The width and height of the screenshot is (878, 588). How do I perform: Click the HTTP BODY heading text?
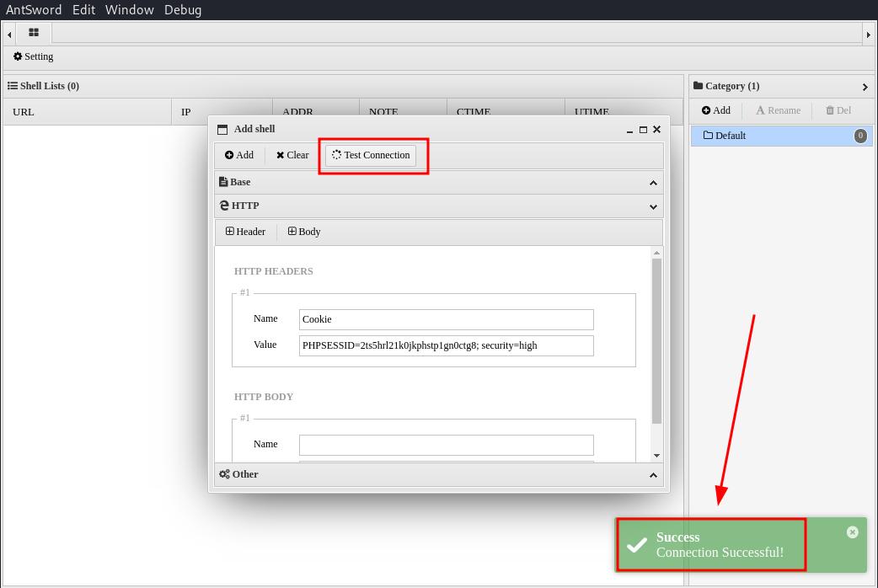(x=263, y=397)
